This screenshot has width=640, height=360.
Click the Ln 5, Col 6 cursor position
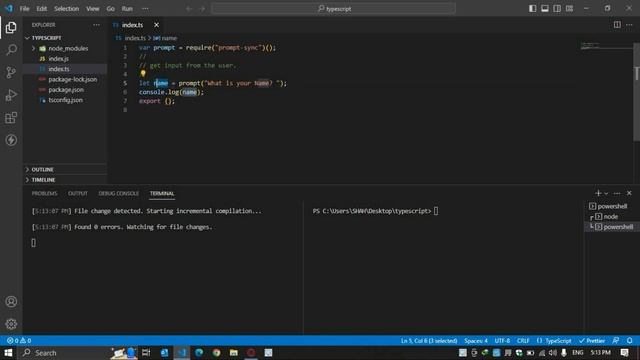coord(429,340)
